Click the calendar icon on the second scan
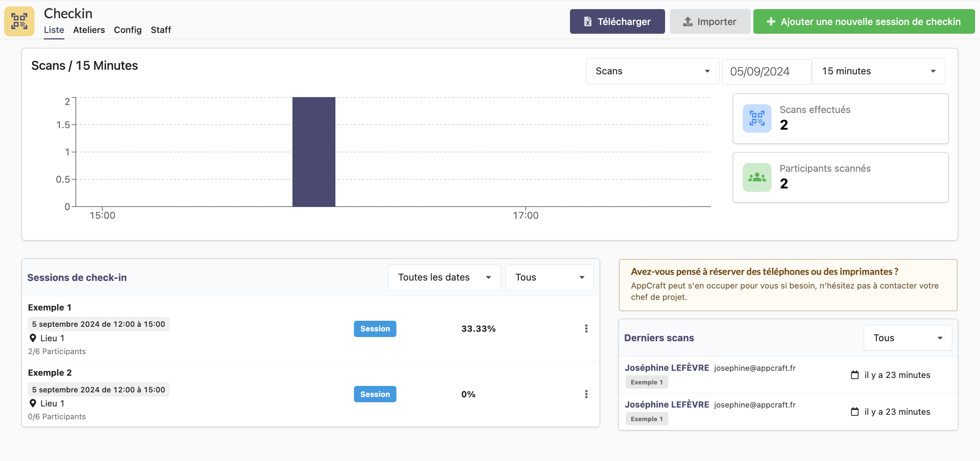The width and height of the screenshot is (980, 461). pyautogui.click(x=855, y=412)
